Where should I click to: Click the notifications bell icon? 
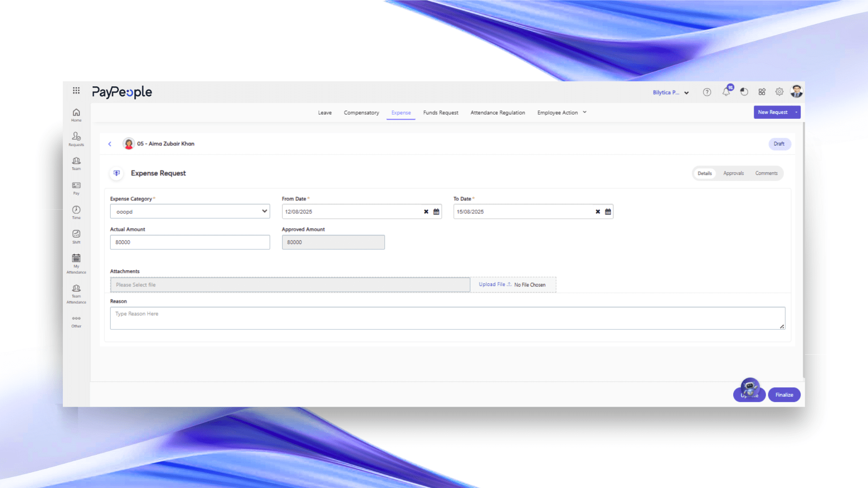point(726,92)
